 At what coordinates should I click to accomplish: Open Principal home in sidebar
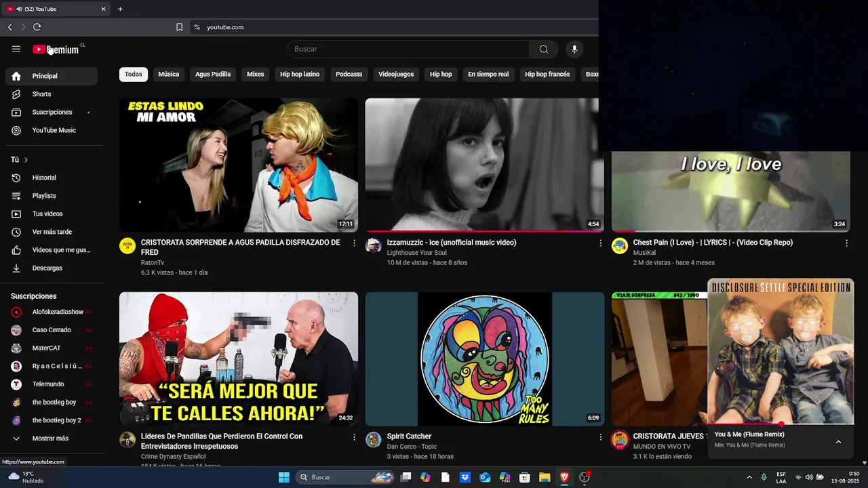[x=52, y=76]
